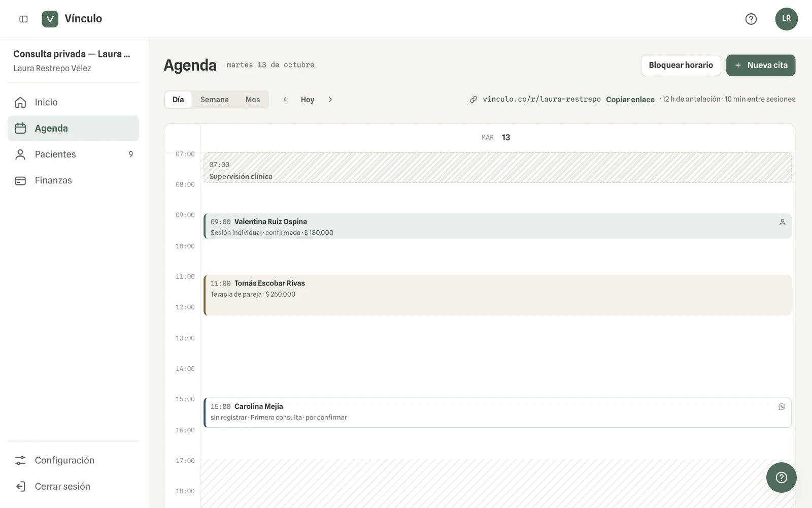The width and height of the screenshot is (812, 508).
Task: Open Tomás Escobar Rivas appointment
Action: click(497, 295)
